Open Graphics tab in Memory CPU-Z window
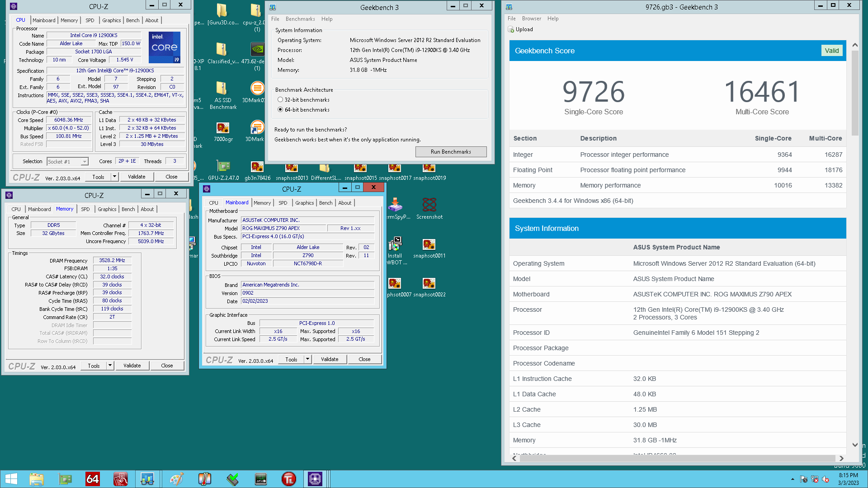 click(x=107, y=209)
